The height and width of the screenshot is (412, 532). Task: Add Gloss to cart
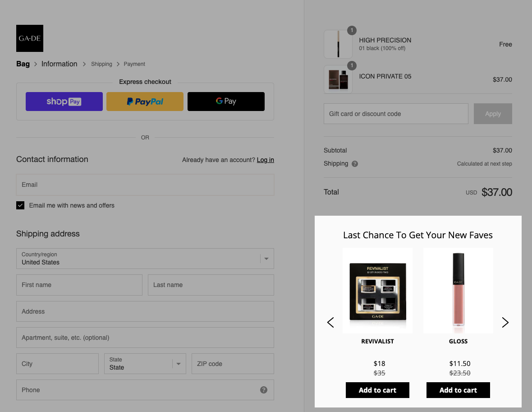459,390
